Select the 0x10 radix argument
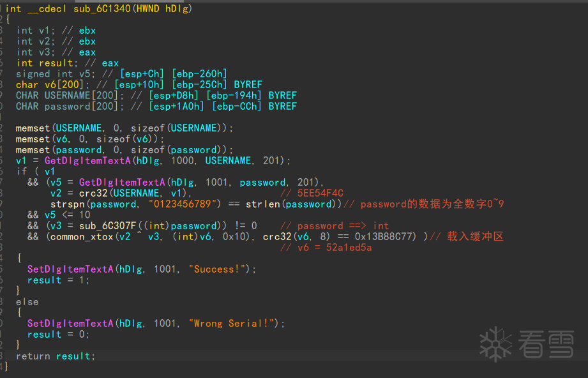The width and height of the screenshot is (588, 378). (x=234, y=237)
